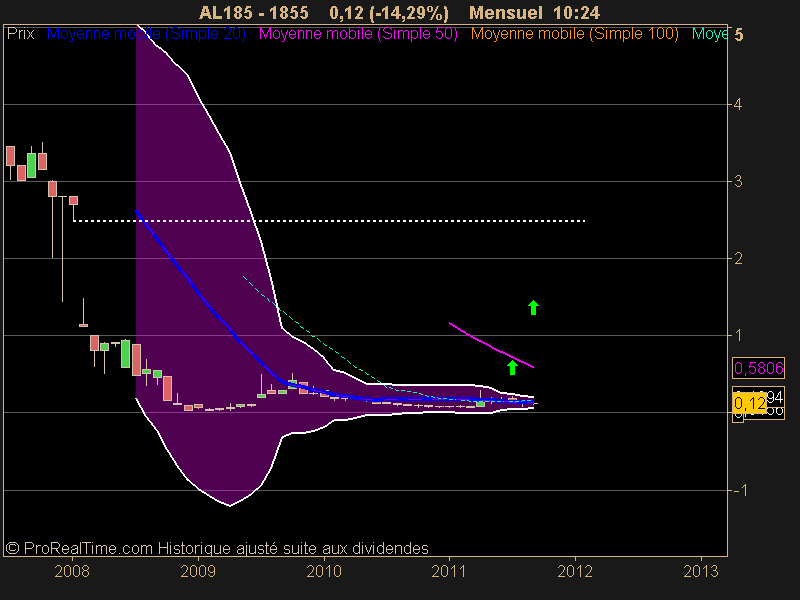
Task: Select the Mensuel timeframe label
Action: 506,13
